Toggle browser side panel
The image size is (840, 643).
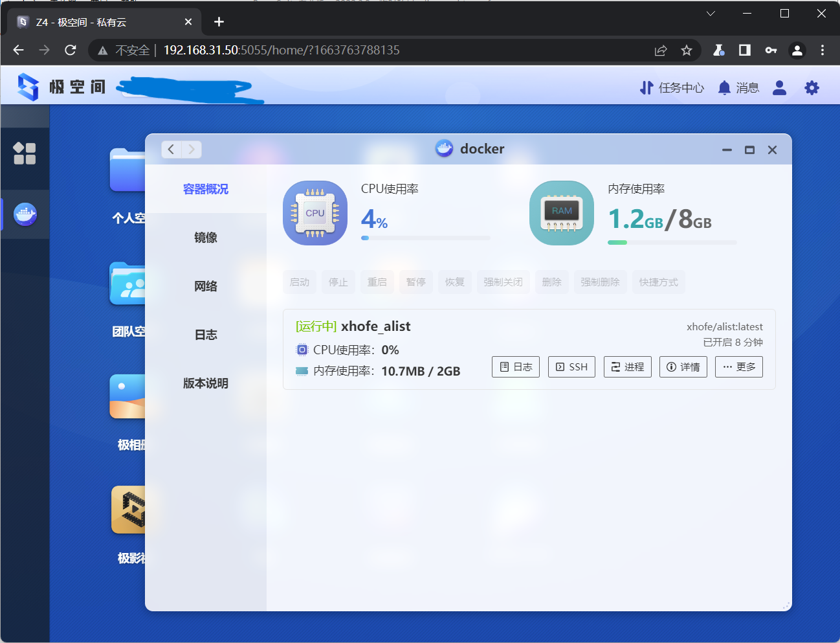pyautogui.click(x=745, y=50)
